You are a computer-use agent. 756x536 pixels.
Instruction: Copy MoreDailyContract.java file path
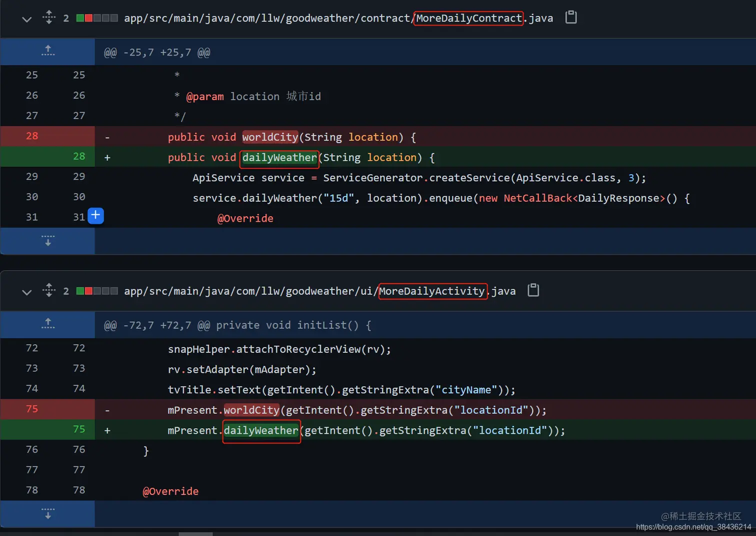coord(570,18)
